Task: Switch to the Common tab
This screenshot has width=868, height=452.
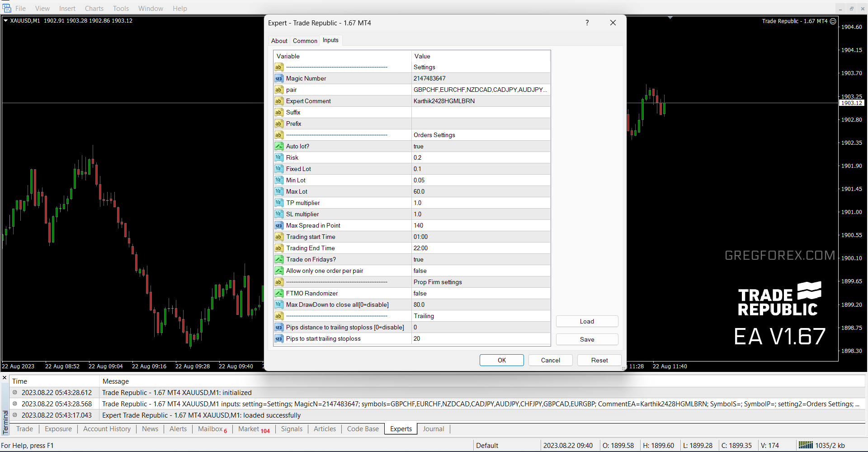Action: pos(305,41)
